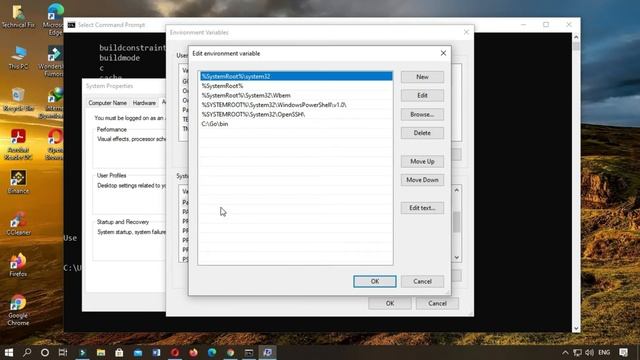Open Mail app from taskbar

[x=138, y=352]
